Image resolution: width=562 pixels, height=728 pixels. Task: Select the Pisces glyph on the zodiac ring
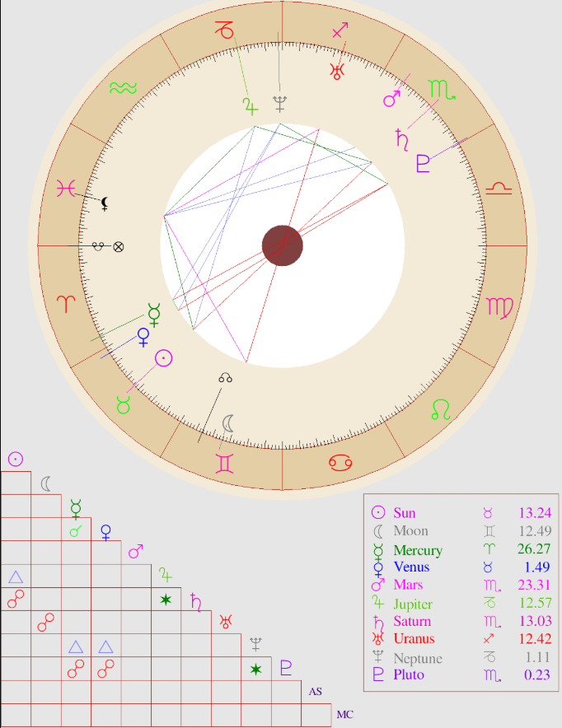65,189
